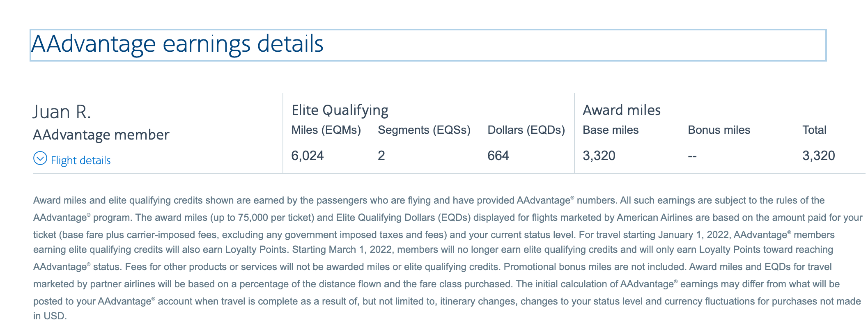This screenshot has height=330, width=868.
Task: Click the AAdvantage member status text
Action: click(x=101, y=135)
